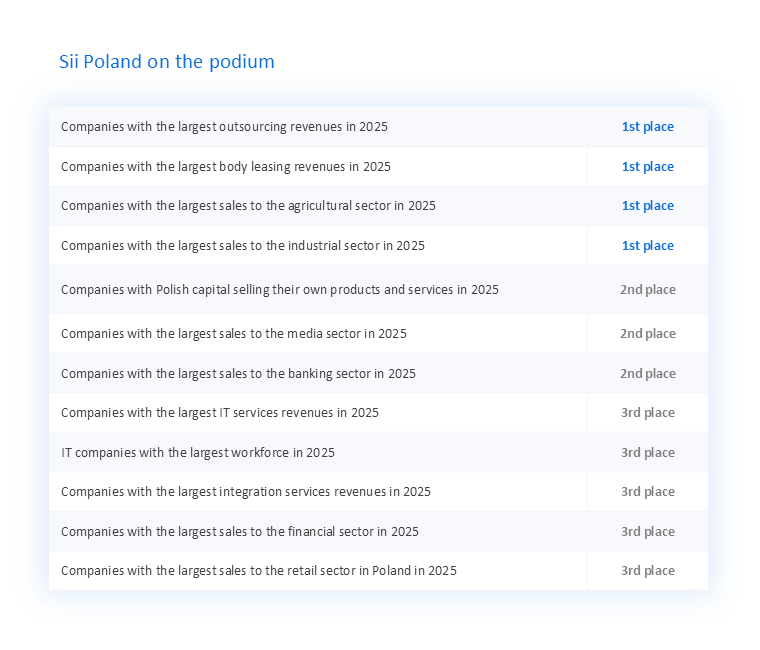
Task: Click the 'Sii Poland on the podium' heading
Action: point(167,62)
